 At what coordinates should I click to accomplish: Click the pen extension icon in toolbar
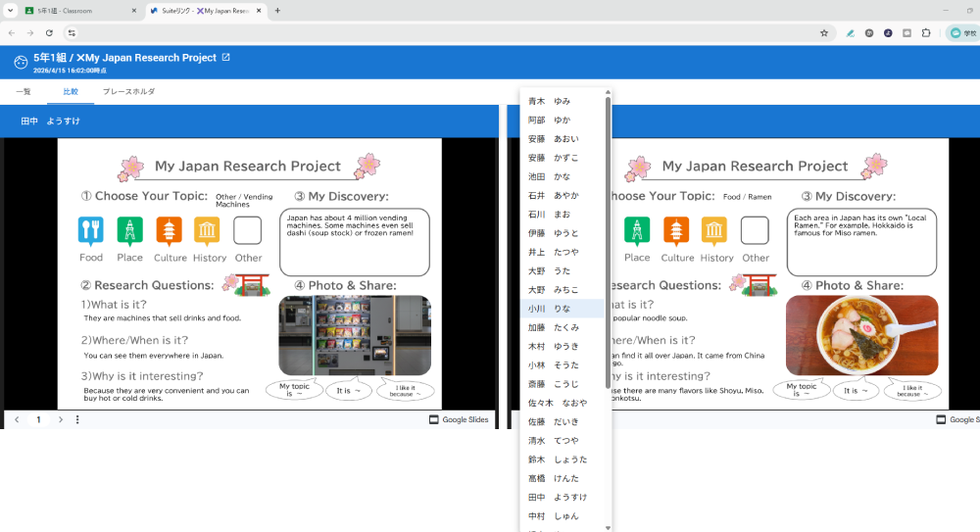tap(851, 32)
